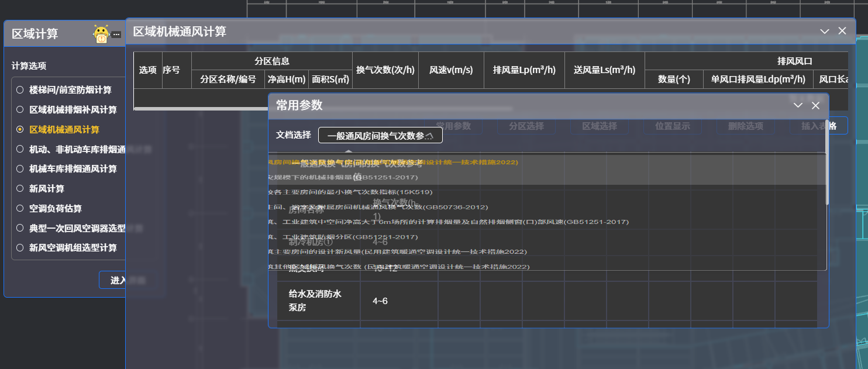This screenshot has height=369, width=868.
Task: Click the ellipsis icon beside the mascot
Action: click(x=116, y=35)
